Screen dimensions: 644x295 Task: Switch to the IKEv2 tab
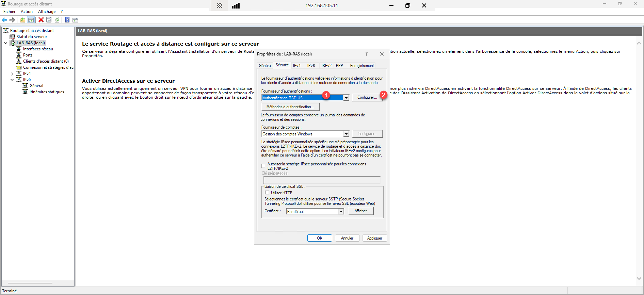(326, 66)
